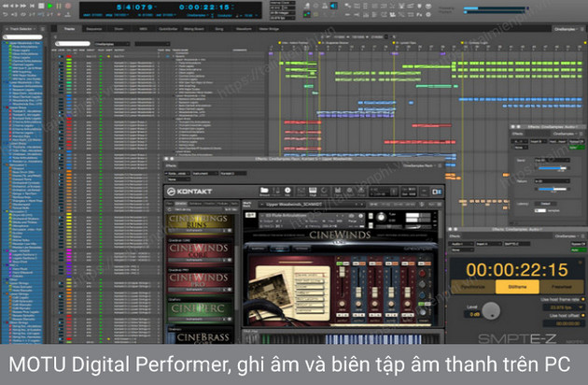Toggle the green Auto button in Audio-1 effects window
588x385 pixels.
(578, 250)
